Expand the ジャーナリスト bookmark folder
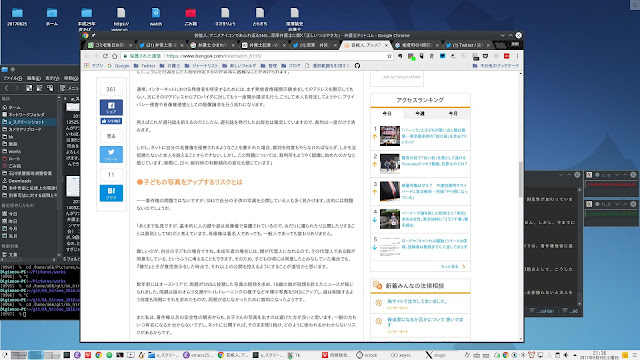Viewport: 640px width, 360px height. tap(202, 65)
